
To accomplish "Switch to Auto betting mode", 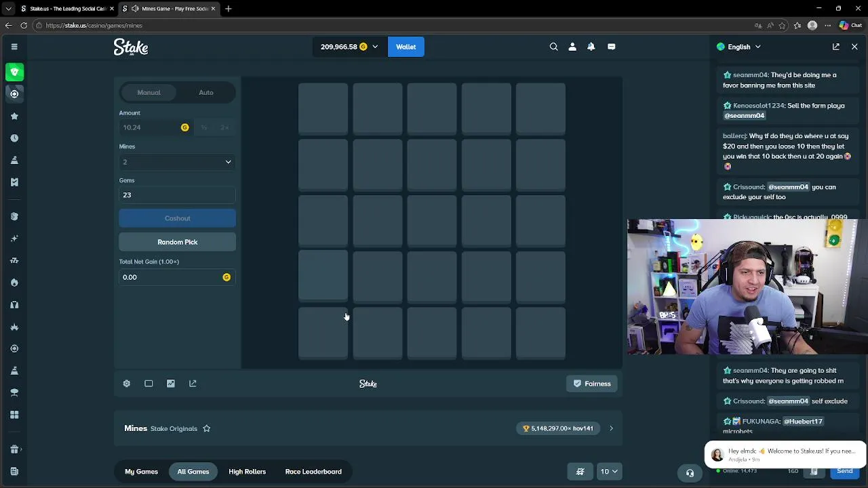I will click(205, 92).
